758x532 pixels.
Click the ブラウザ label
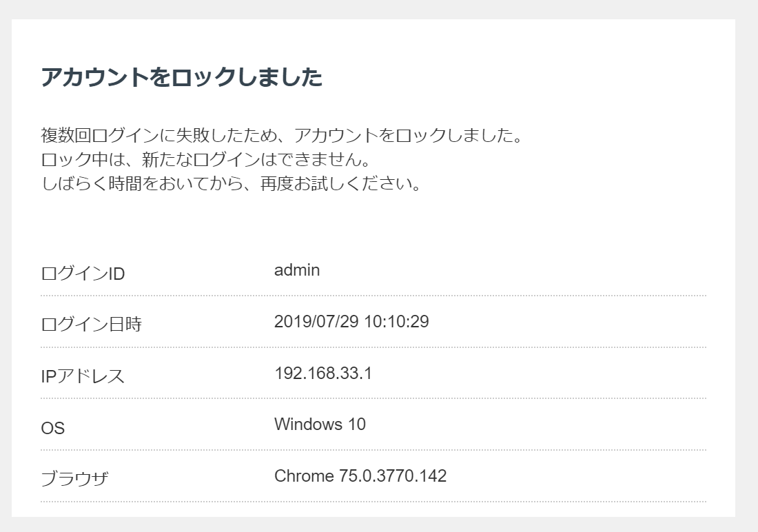[74, 479]
